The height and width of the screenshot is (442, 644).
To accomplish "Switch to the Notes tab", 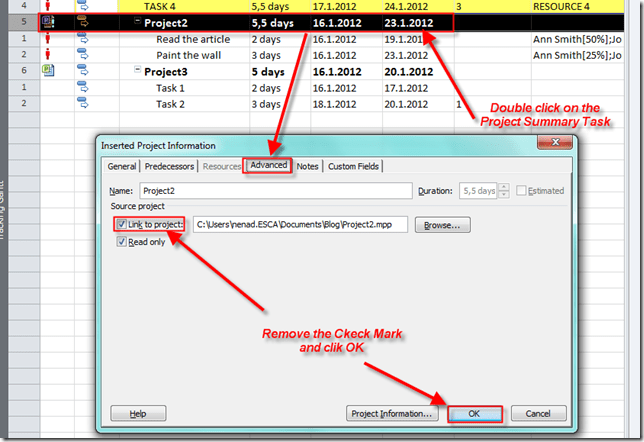I will point(307,166).
